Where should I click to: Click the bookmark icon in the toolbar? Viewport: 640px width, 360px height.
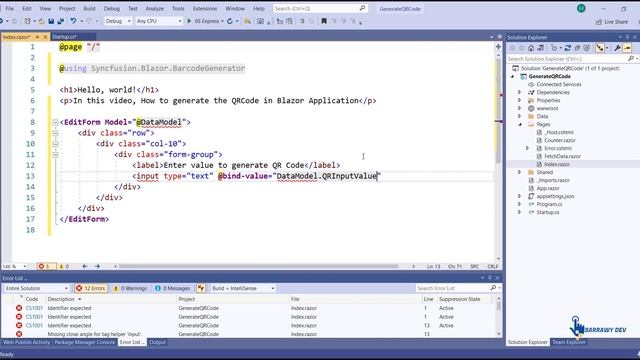tap(324, 21)
